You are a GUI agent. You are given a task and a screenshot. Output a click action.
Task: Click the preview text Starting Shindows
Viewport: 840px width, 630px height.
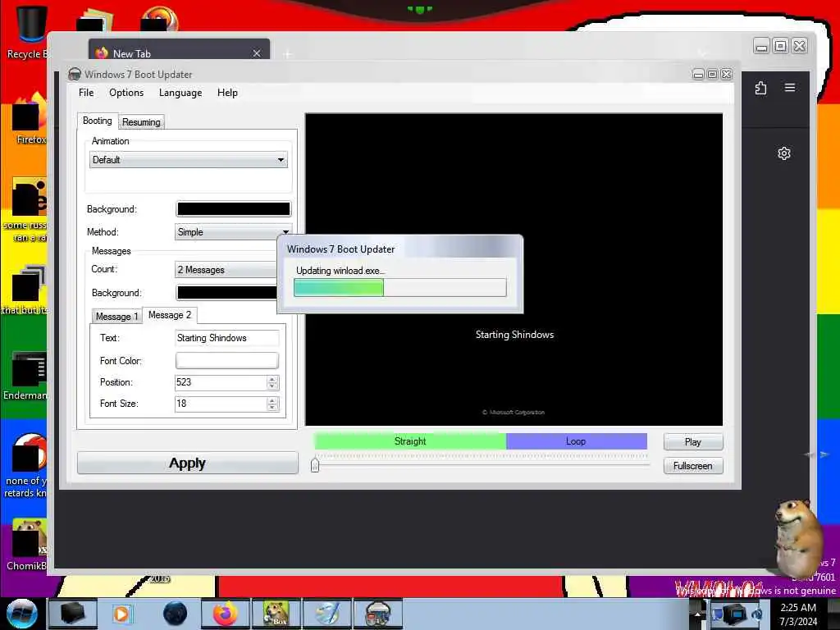coord(514,335)
